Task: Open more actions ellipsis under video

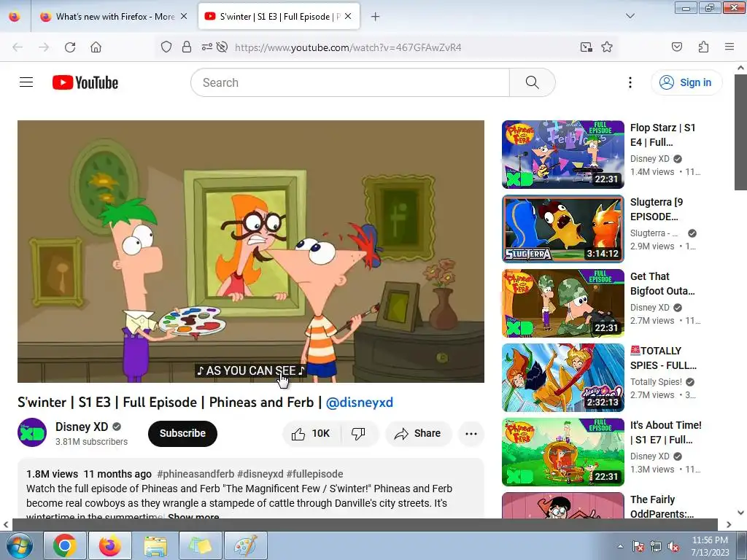Action: click(471, 433)
